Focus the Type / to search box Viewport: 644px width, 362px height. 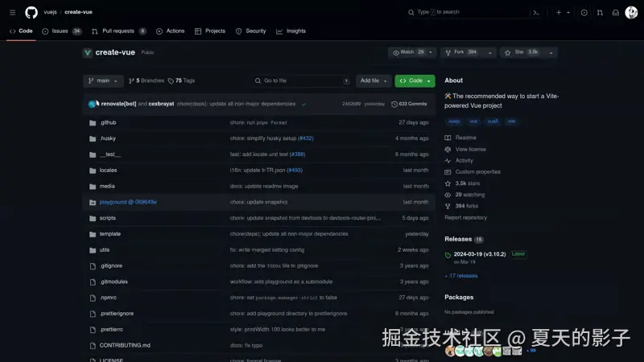tap(469, 12)
